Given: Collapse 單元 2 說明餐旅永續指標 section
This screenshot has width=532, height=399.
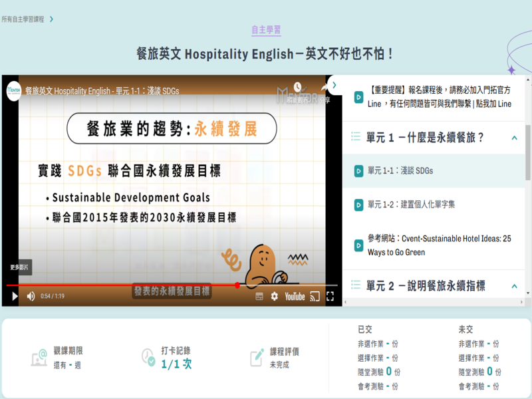Looking at the screenshot, I should click(x=514, y=286).
